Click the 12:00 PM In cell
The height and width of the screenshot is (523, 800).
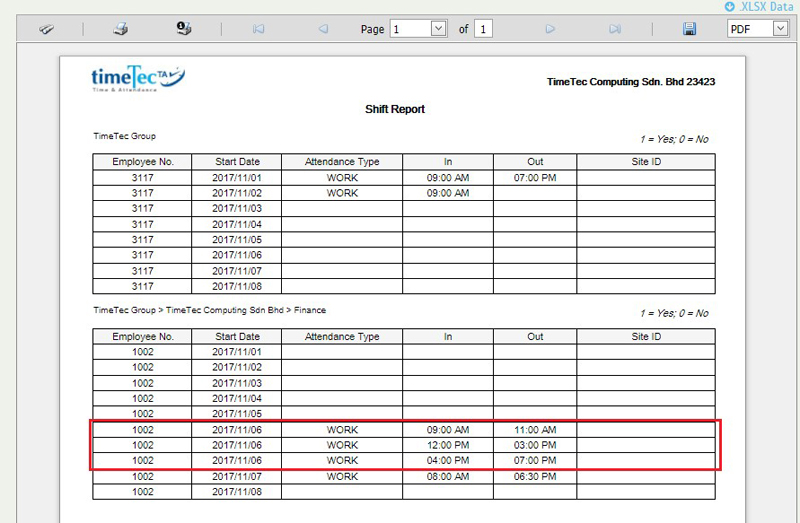[448, 445]
